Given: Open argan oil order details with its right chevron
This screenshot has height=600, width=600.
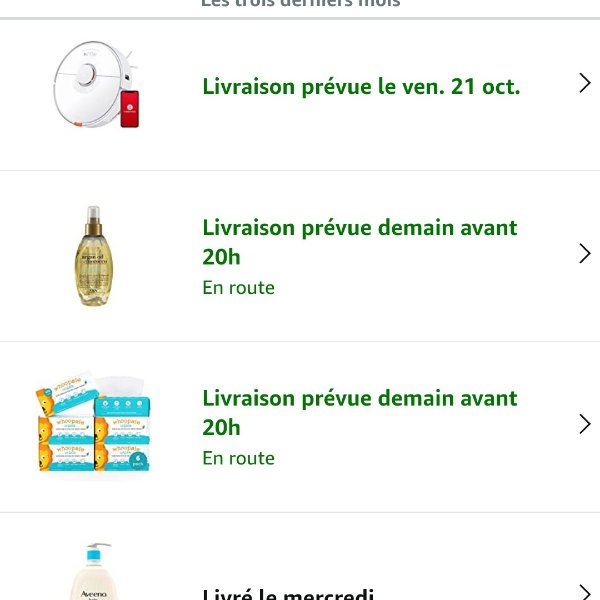Looking at the screenshot, I should tap(585, 254).
